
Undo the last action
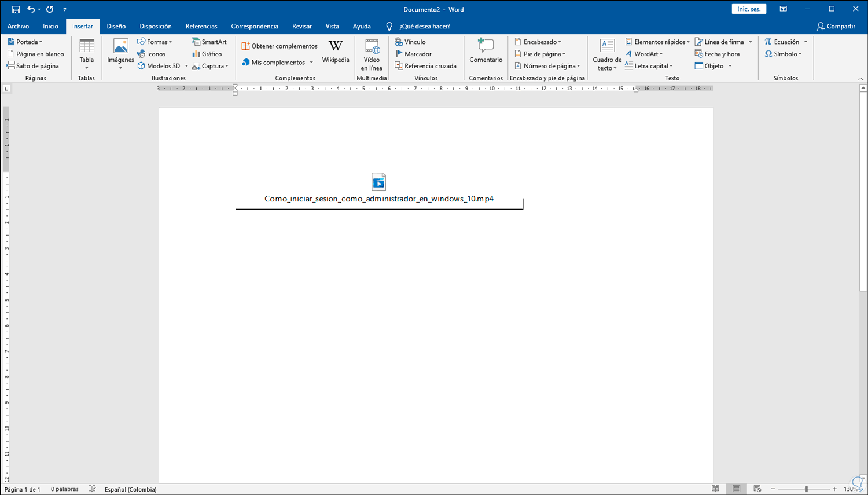[x=31, y=9]
